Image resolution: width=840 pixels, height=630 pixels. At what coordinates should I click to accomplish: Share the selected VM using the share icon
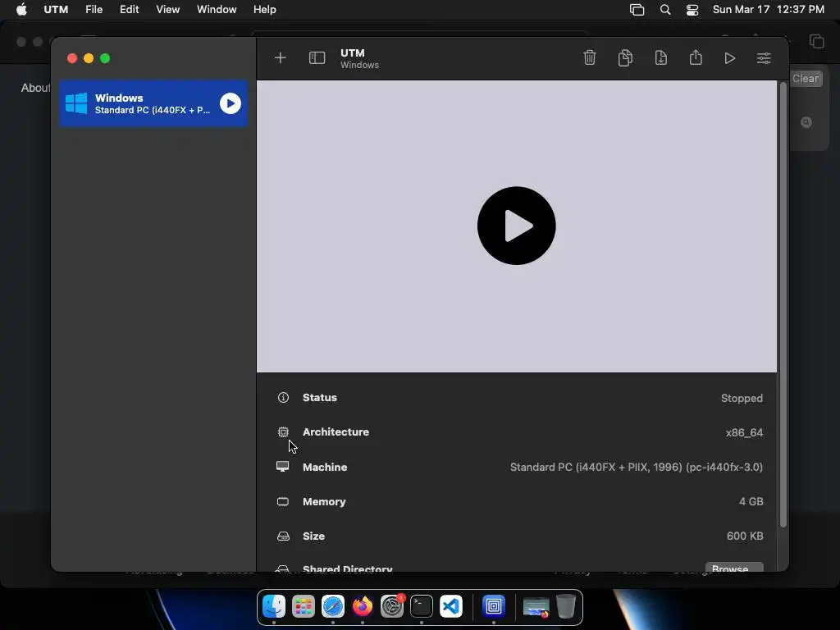click(696, 57)
